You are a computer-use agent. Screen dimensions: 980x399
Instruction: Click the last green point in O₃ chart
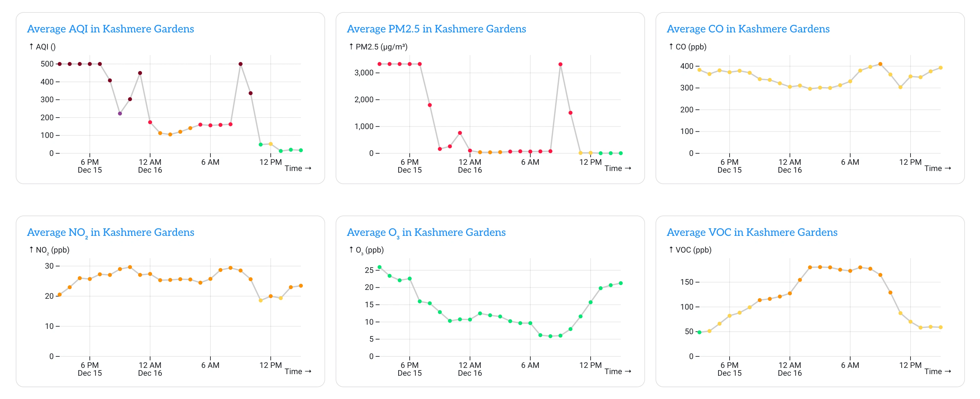point(621,283)
